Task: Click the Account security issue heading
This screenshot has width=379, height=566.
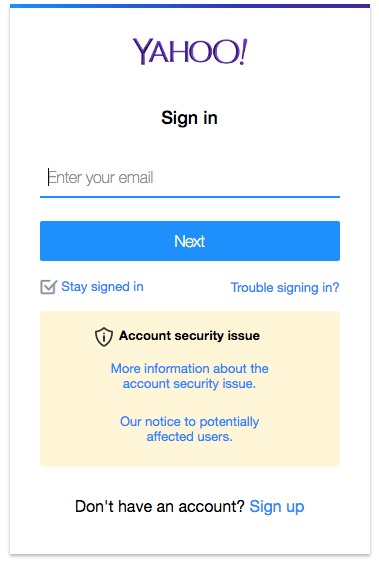Action: coord(190,336)
